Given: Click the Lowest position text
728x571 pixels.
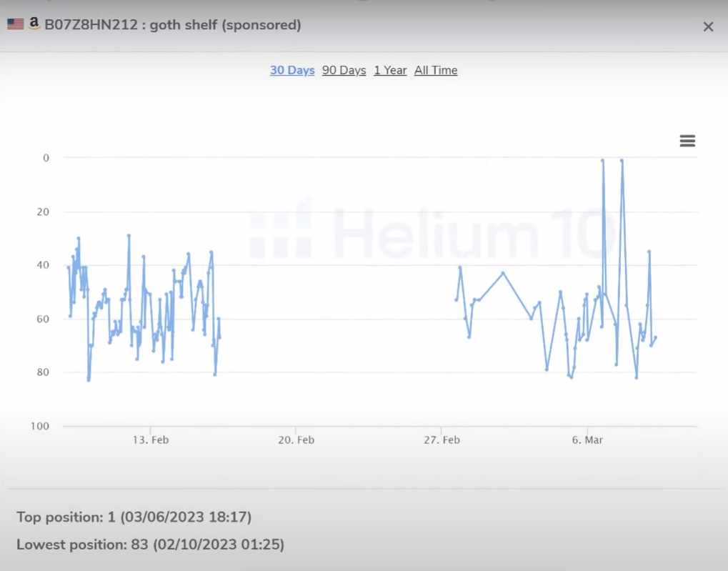Looking at the screenshot, I should pos(150,545).
